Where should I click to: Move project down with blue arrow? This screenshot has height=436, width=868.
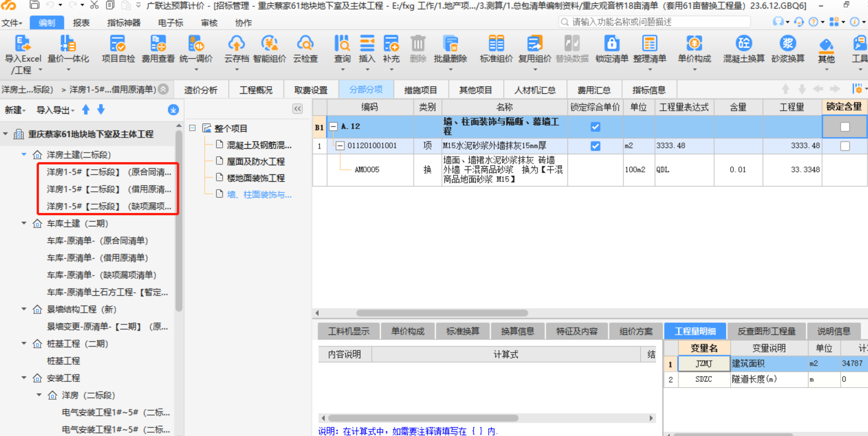tap(101, 109)
